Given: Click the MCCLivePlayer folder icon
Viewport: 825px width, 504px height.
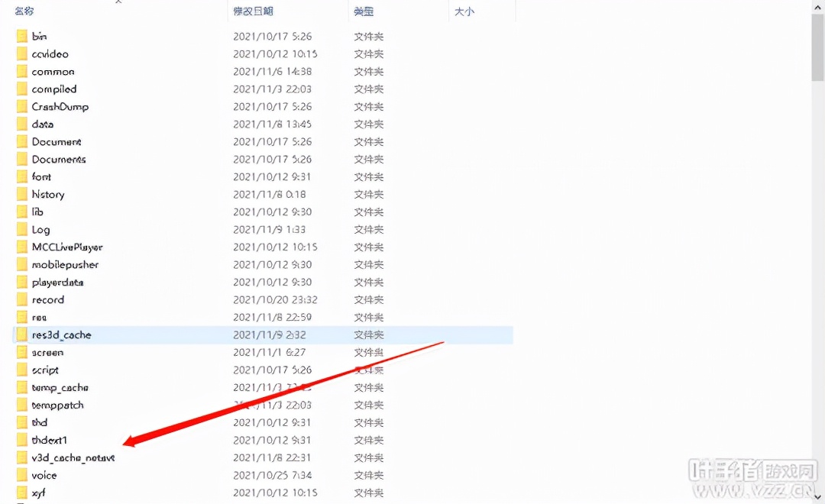Looking at the screenshot, I should click(x=21, y=247).
